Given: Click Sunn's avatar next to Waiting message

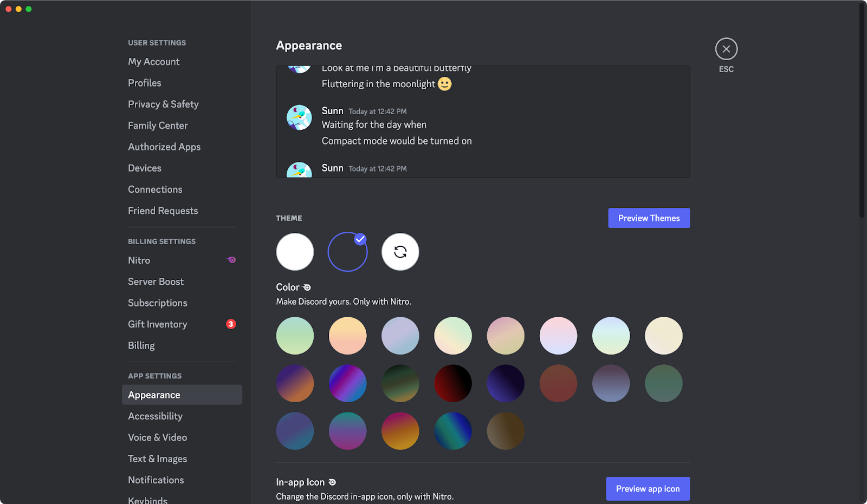Looking at the screenshot, I should tap(299, 117).
